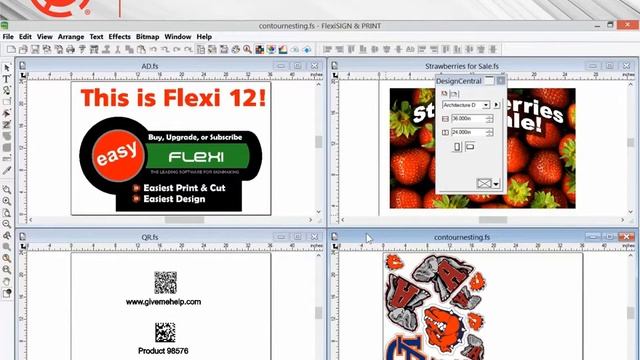Viewport: 640px width, 360px height.
Task: Click the arrow button beside page size dropdown
Action: pos(496,105)
